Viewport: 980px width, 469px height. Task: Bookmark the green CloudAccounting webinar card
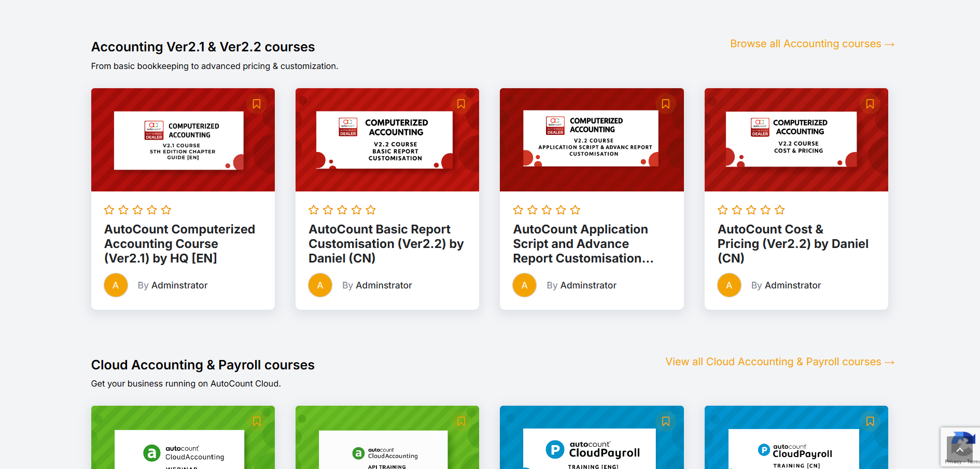(257, 422)
